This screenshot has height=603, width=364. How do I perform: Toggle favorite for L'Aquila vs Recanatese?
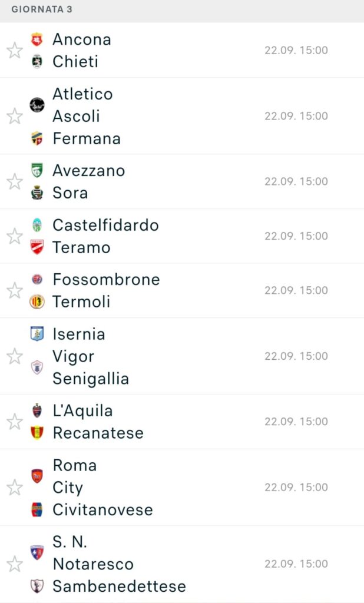point(15,422)
